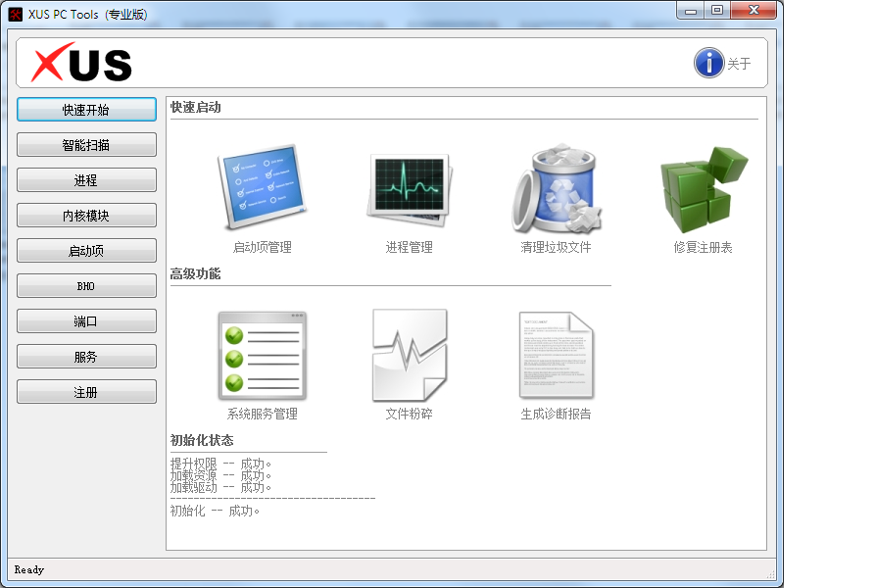Minimize the XUS PC Tools window

point(690,11)
